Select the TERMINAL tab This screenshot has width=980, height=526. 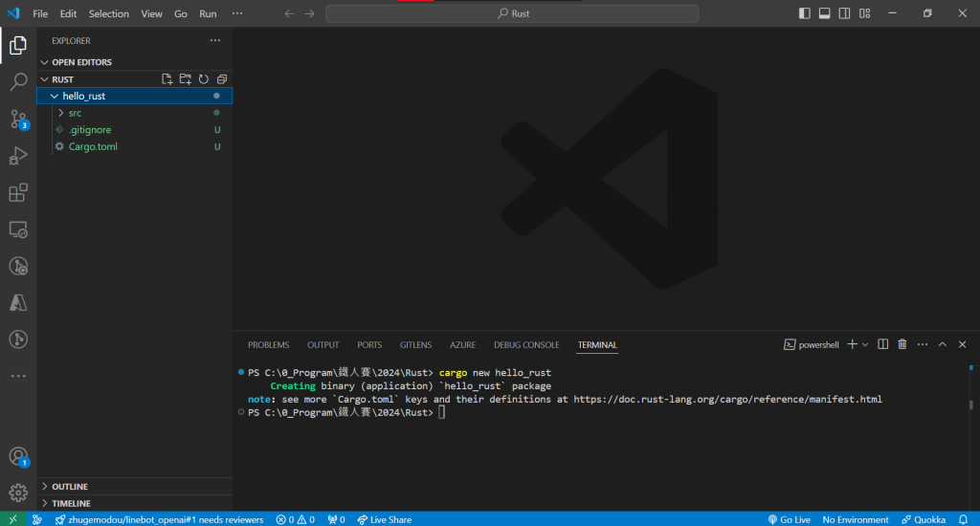pyautogui.click(x=597, y=345)
